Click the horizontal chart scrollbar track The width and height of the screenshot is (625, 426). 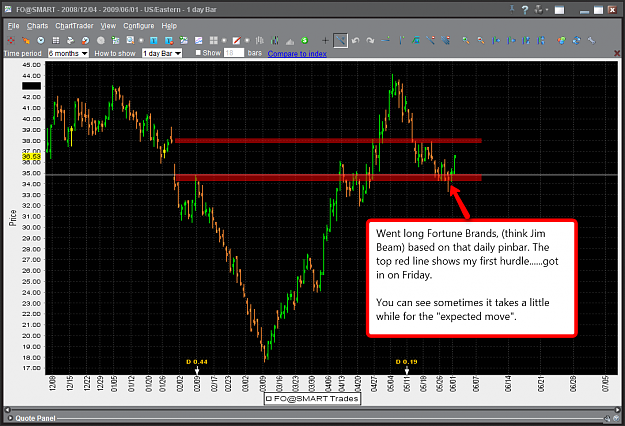point(312,409)
